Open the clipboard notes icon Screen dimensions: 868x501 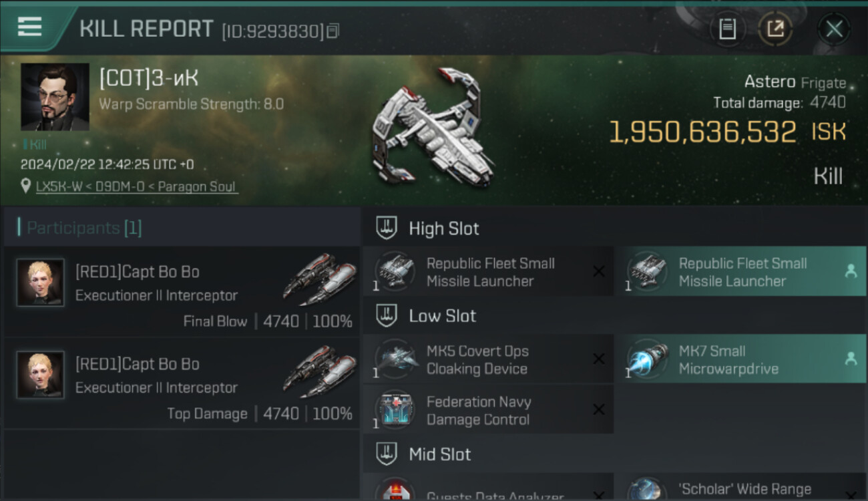coord(727,29)
